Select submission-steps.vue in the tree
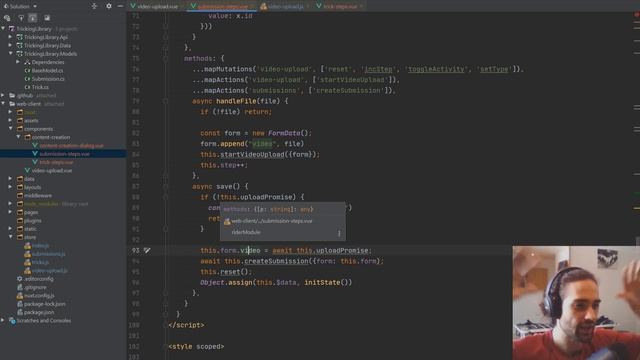Image resolution: width=640 pixels, height=360 pixels. click(x=63, y=154)
